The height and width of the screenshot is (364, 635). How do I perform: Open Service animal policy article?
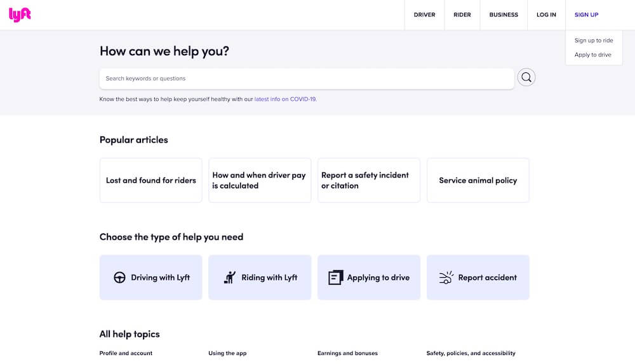tap(478, 180)
